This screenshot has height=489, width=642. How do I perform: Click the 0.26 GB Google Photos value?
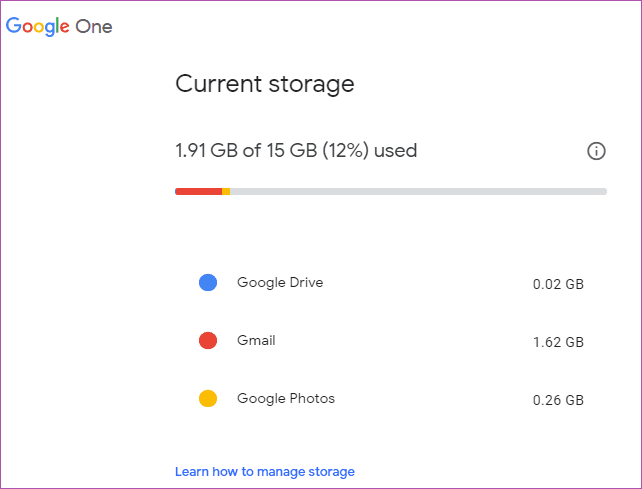(x=558, y=400)
